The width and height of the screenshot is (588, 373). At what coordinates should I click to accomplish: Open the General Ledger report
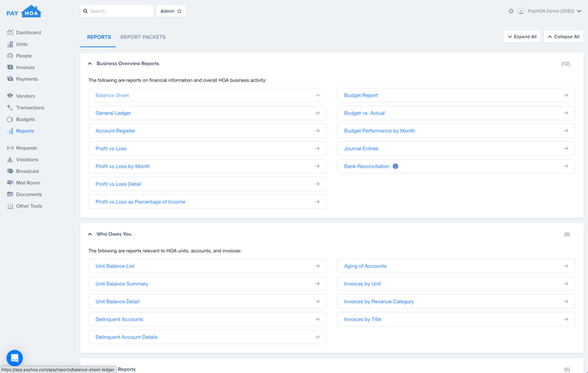point(208,113)
